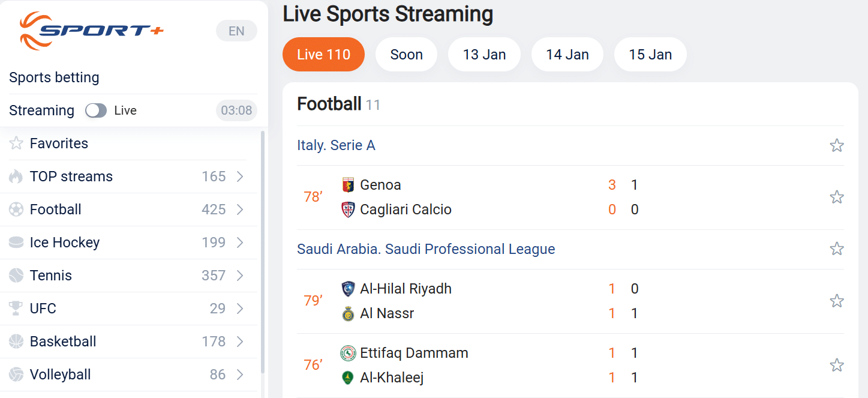Click the Favorites star icon in sidebar
The height and width of the screenshot is (398, 868).
[16, 143]
